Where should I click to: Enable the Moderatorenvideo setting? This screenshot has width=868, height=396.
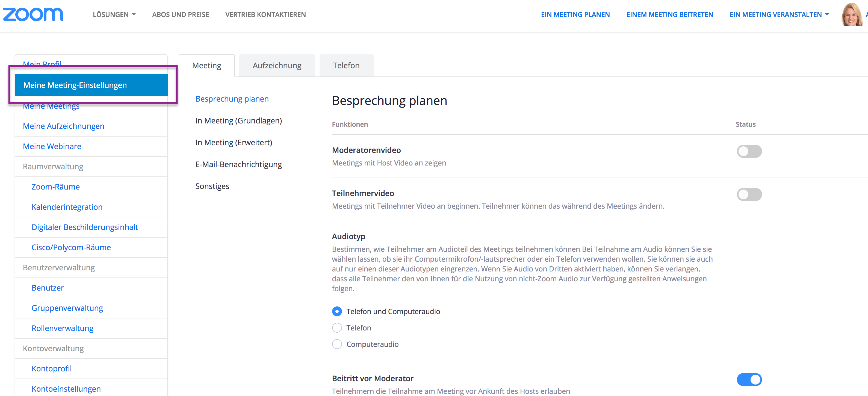(x=749, y=151)
